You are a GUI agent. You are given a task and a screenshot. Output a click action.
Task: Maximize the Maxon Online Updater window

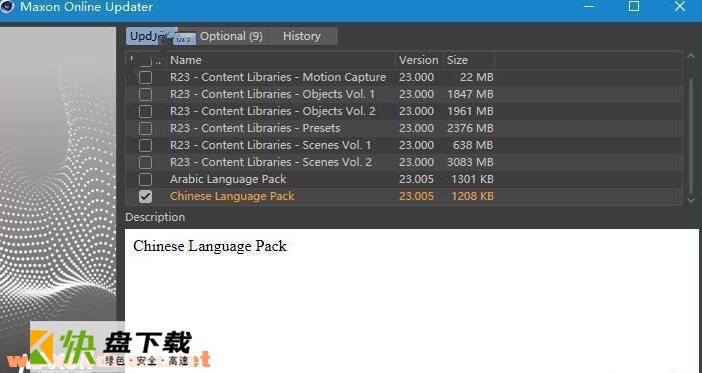[634, 6]
